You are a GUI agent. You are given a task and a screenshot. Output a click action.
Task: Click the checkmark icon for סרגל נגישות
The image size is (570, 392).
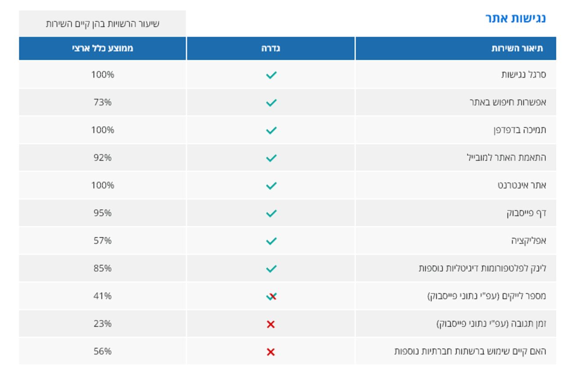tap(271, 75)
